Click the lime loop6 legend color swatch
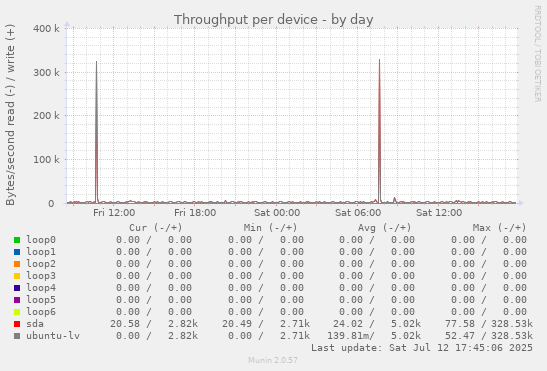The height and width of the screenshot is (371, 547). (17, 312)
